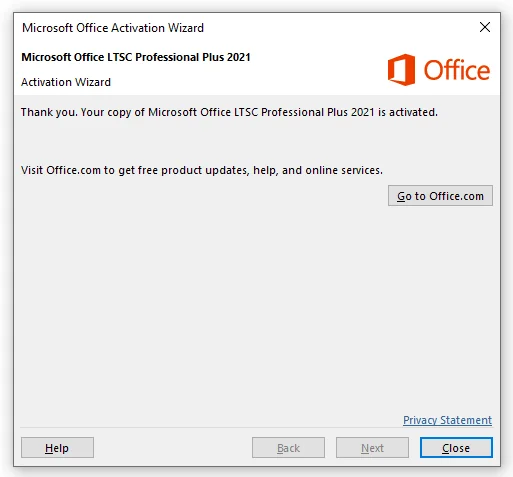This screenshot has width=513, height=477.
Task: Click the 'Office.com' text in visit sentence
Action: click(x=73, y=170)
